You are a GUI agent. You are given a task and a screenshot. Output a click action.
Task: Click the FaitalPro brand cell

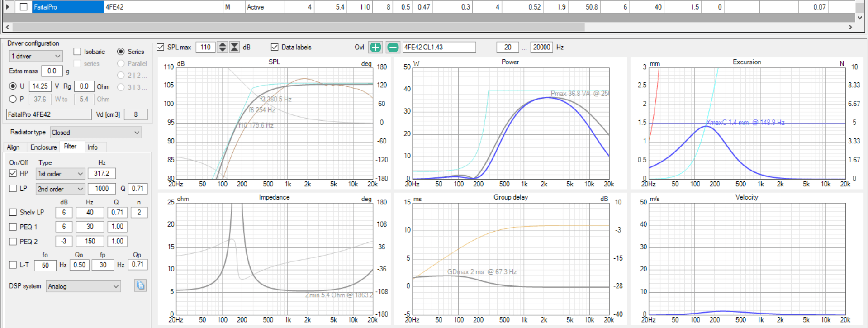(68, 7)
